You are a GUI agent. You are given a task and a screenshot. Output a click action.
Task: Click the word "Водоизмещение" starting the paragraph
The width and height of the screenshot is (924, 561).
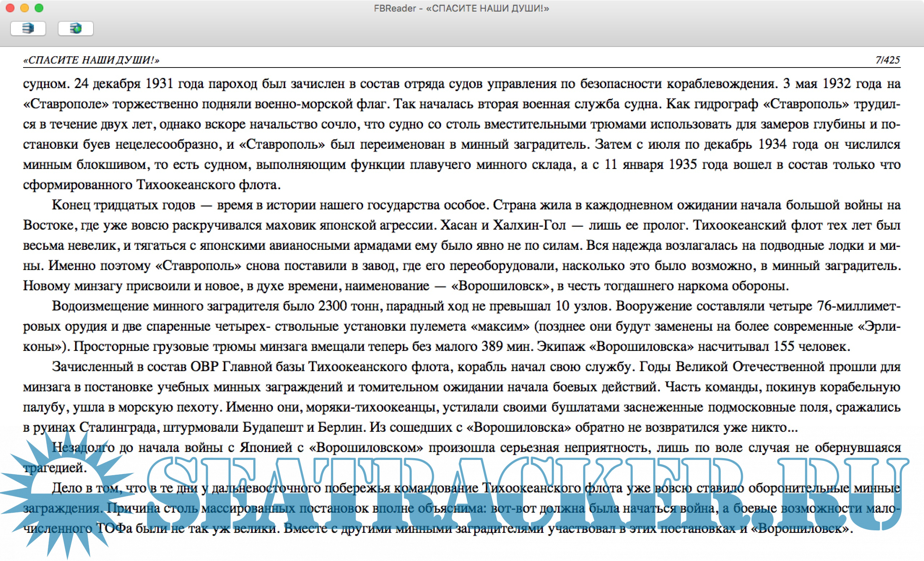(100, 306)
